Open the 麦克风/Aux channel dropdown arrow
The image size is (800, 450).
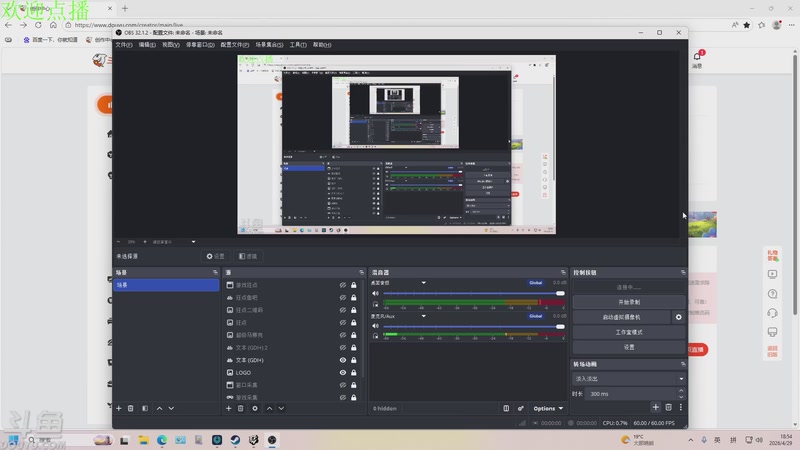[423, 316]
